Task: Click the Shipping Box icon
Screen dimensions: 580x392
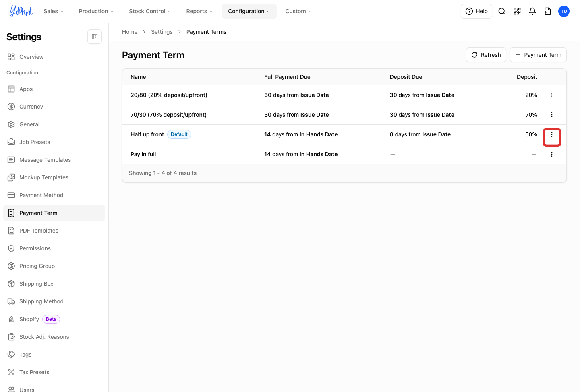Action: [x=11, y=284]
